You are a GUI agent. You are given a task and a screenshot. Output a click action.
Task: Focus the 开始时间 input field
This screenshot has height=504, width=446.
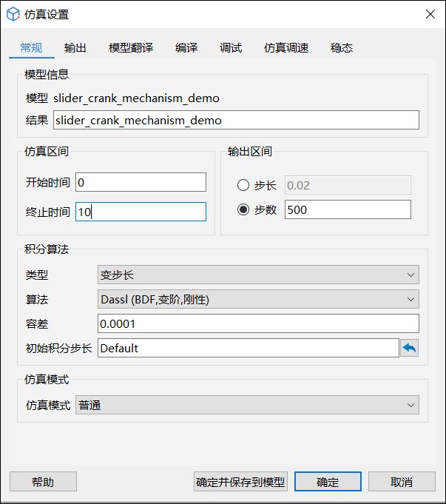pos(141,182)
